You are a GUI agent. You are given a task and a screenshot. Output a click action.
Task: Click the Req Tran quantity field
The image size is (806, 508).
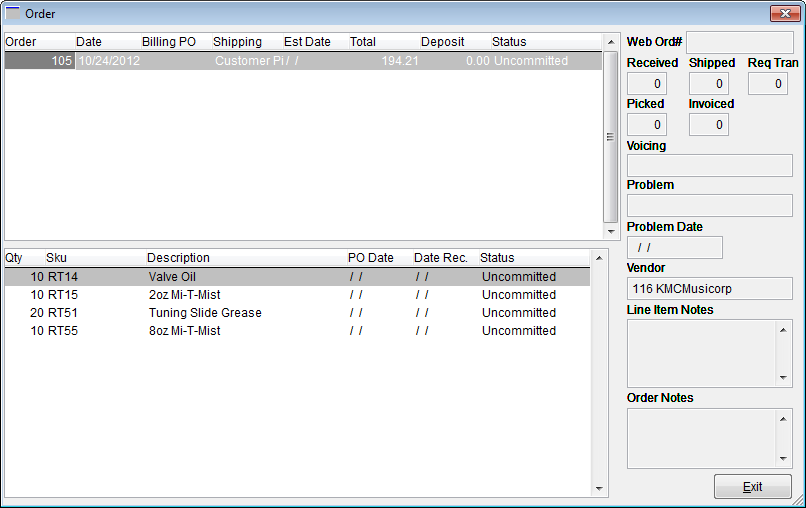coord(767,84)
